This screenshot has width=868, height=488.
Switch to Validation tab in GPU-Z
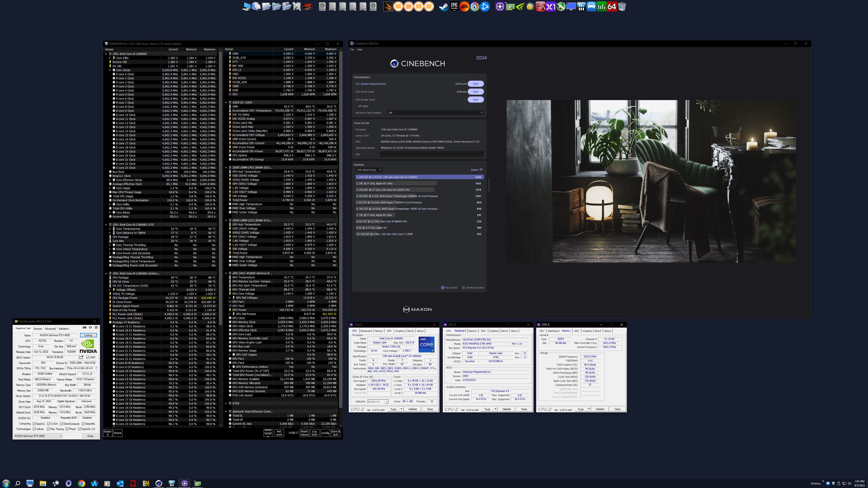pos(64,329)
